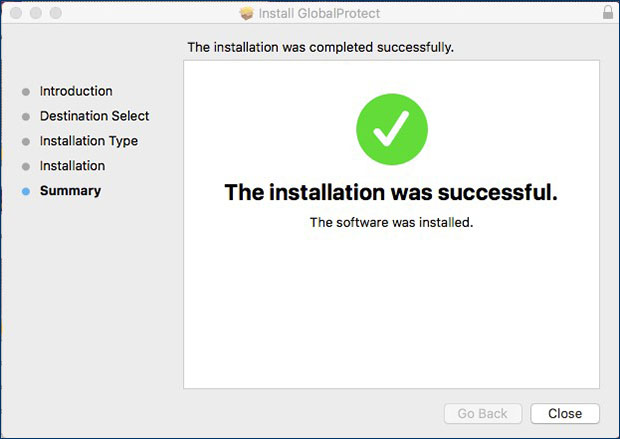Viewport: 620px width, 439px height.
Task: Click the package icon beside window title
Action: pyautogui.click(x=247, y=14)
